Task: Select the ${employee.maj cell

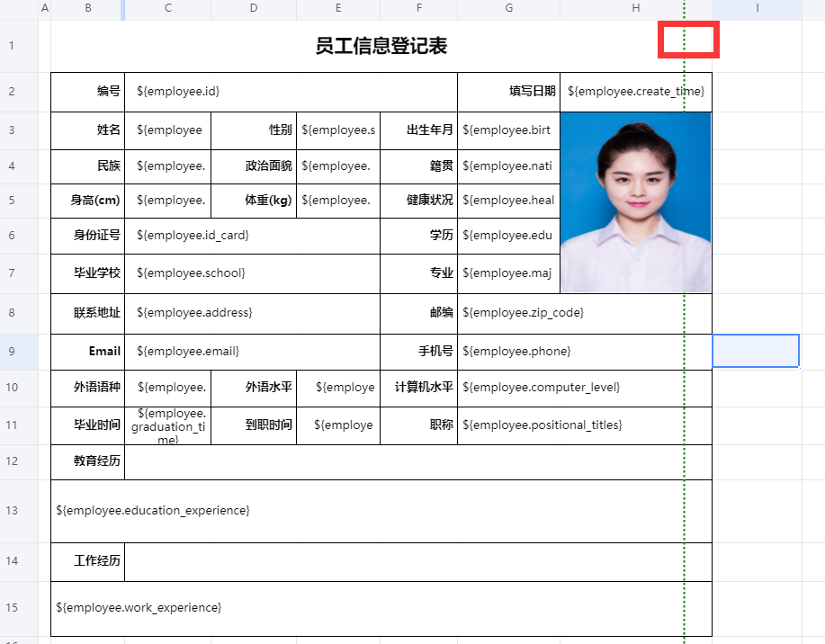Action: point(509,273)
